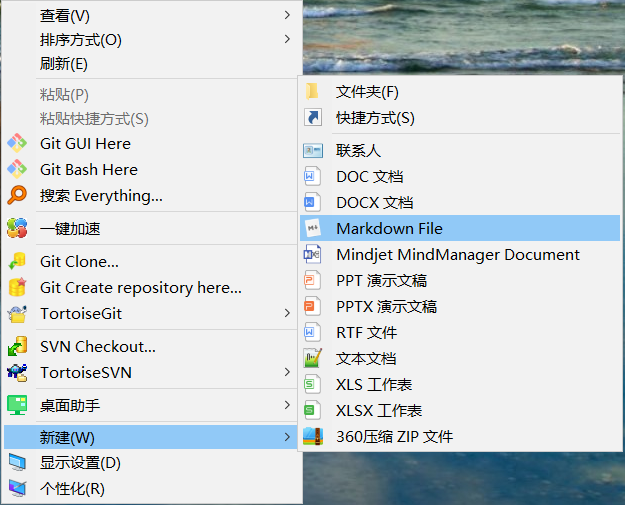Expand the 排序方式(O) submenu arrow
The width and height of the screenshot is (625, 505).
pos(287,39)
